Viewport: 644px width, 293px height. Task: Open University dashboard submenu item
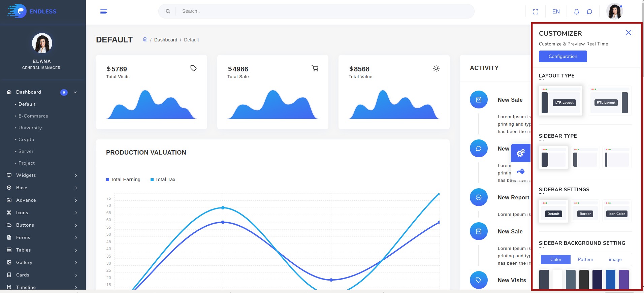coord(30,128)
